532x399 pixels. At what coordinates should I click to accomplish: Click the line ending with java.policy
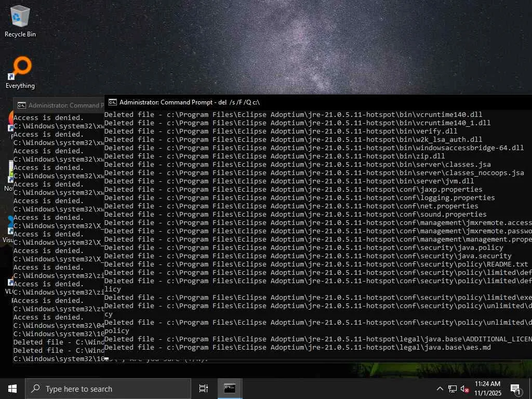pos(303,248)
